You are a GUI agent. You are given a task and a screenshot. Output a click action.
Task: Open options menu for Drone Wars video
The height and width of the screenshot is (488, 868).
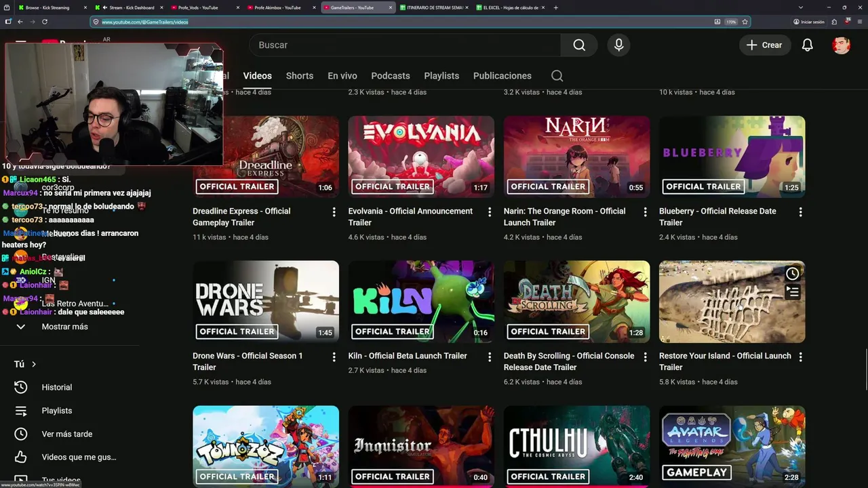pos(334,357)
